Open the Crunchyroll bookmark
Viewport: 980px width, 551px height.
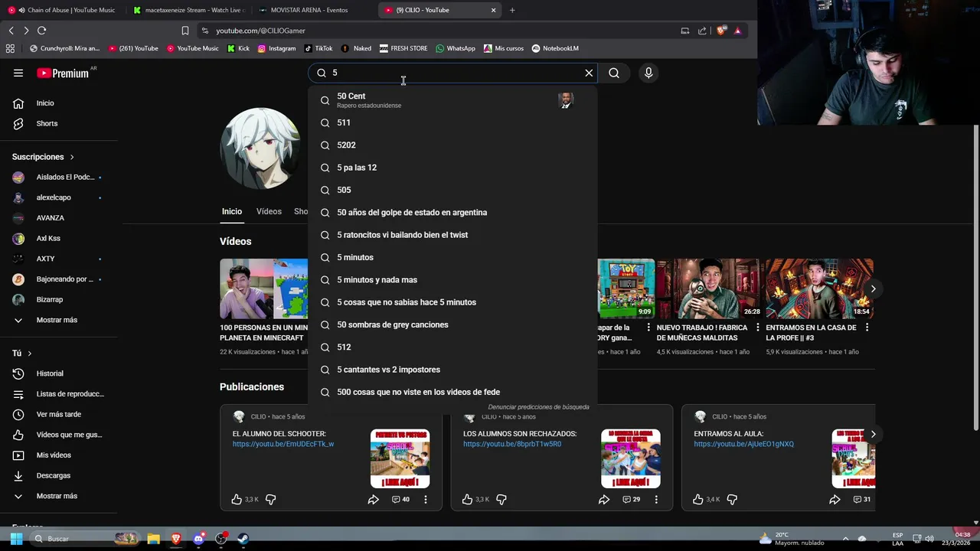pyautogui.click(x=64, y=48)
